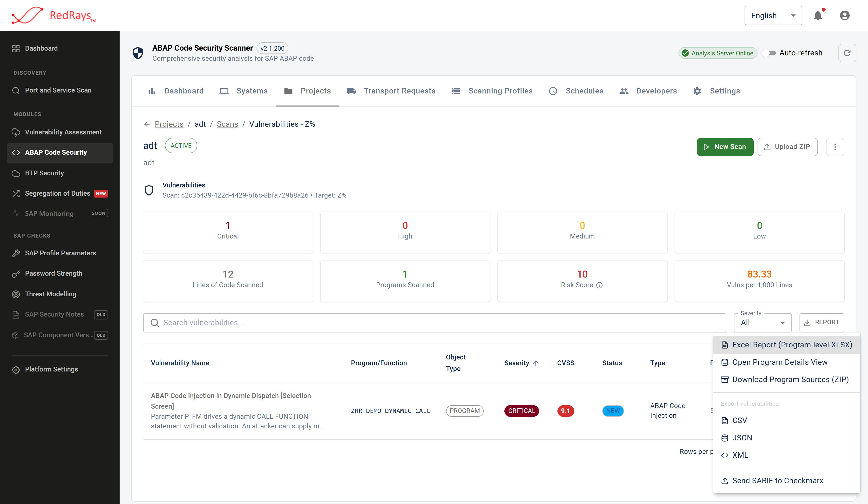Click the back arrow before Projects breadcrumb

click(x=147, y=124)
